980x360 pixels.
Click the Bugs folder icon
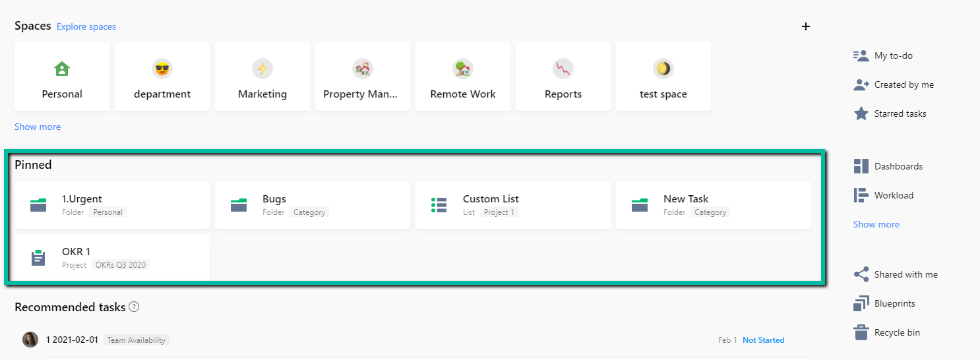239,205
